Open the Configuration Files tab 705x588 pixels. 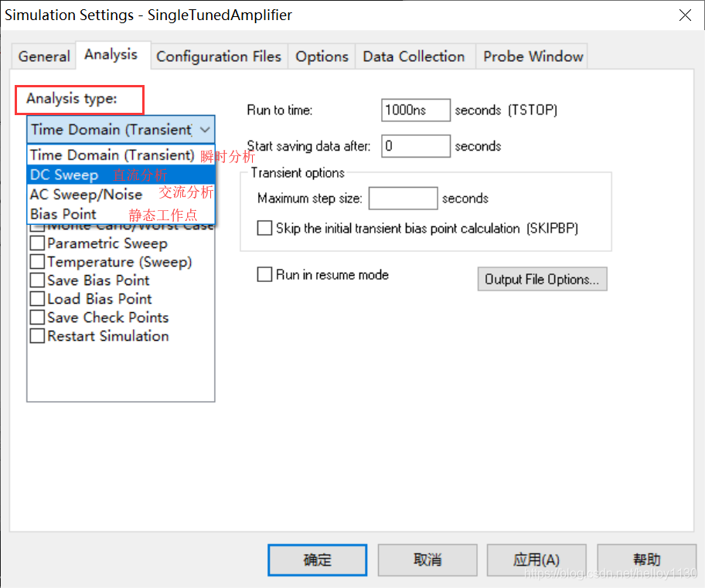[219, 56]
